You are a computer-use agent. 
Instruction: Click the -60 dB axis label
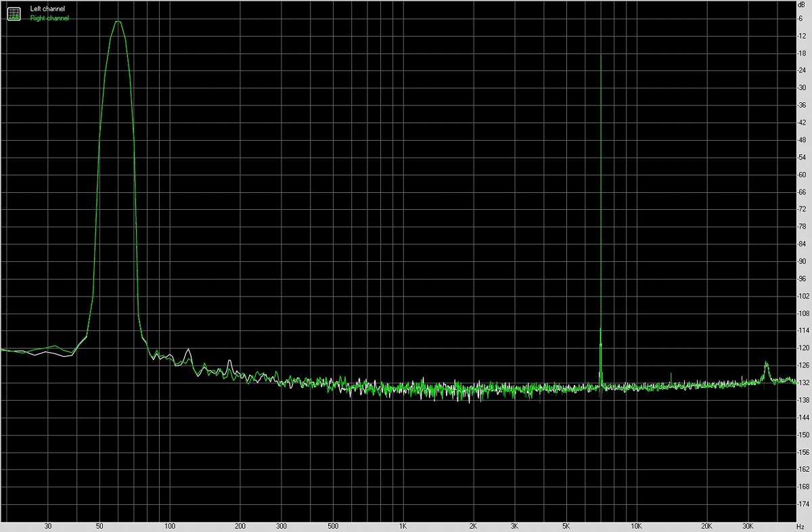click(x=802, y=175)
